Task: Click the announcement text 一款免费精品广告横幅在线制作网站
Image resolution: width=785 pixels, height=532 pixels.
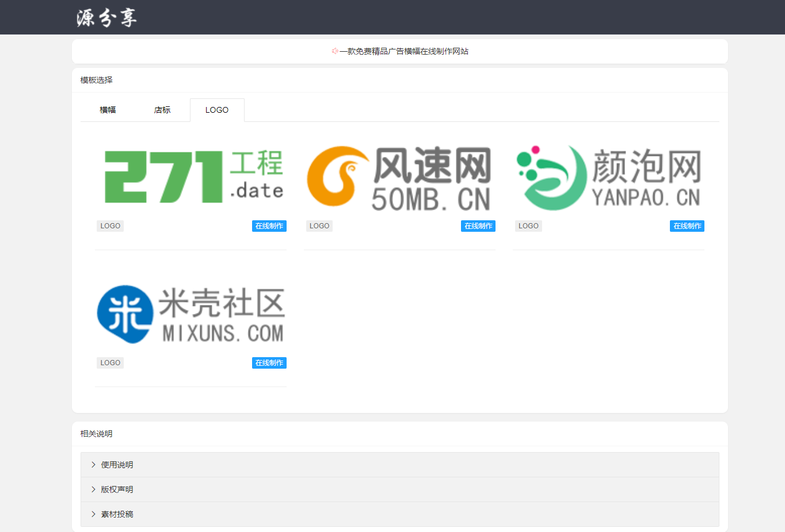Action: (404, 51)
